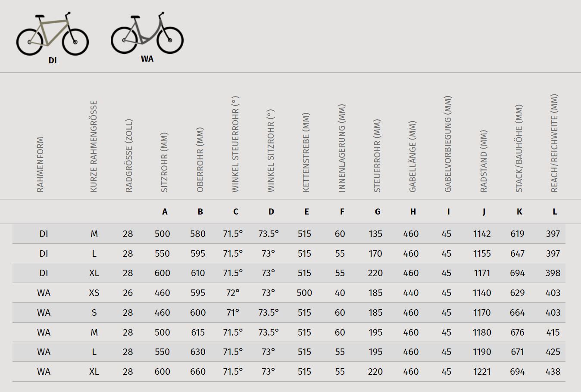This screenshot has width=581, height=392.
Task: Click the REACH/REICHWEITE (MM) column header
Action: pos(554,143)
